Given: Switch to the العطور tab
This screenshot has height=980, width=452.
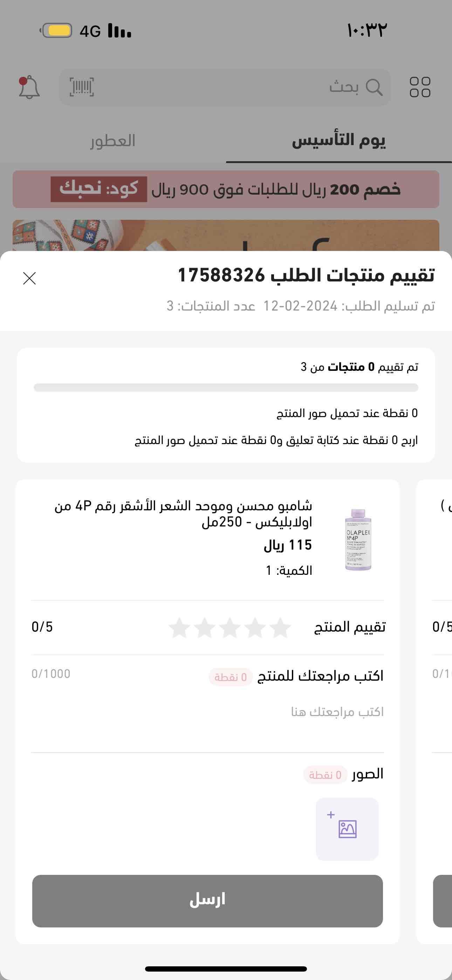Looking at the screenshot, I should (112, 141).
